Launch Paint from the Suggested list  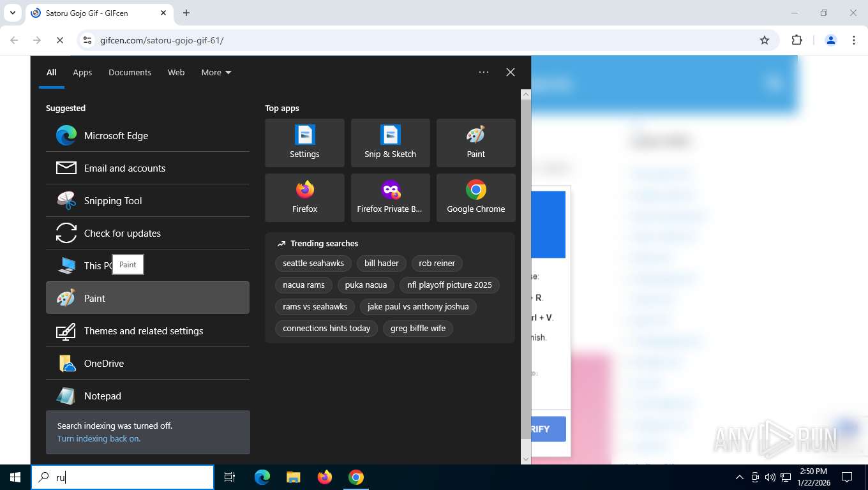(x=147, y=298)
